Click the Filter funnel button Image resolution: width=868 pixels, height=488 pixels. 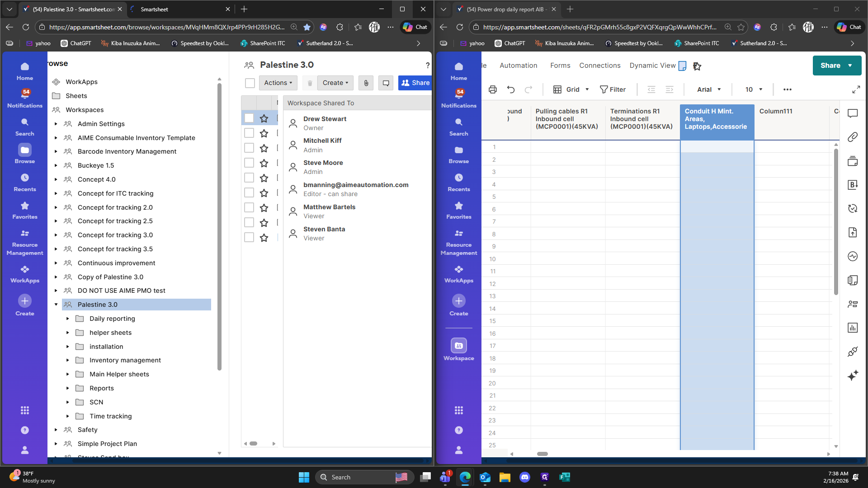[x=613, y=89]
